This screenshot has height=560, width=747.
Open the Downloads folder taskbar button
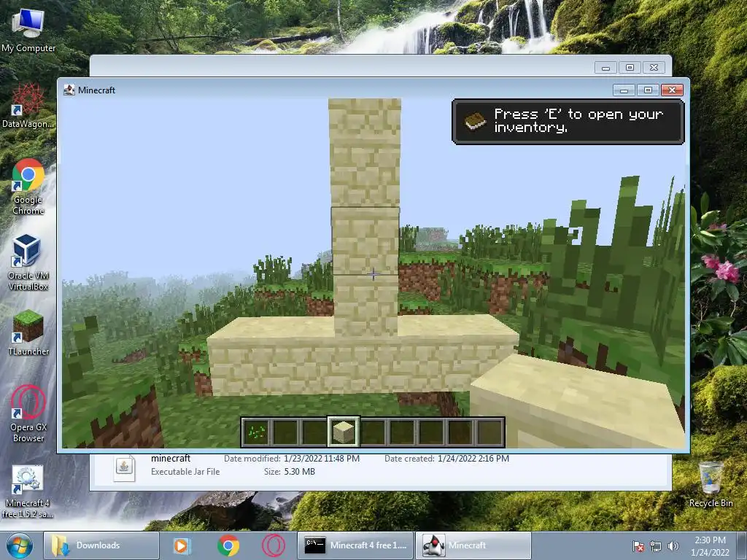point(101,545)
